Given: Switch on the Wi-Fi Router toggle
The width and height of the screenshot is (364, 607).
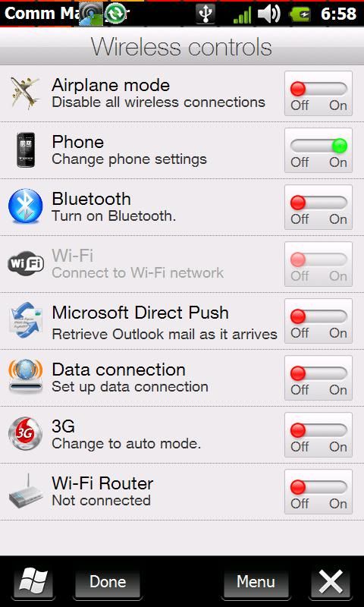Looking at the screenshot, I should [318, 492].
